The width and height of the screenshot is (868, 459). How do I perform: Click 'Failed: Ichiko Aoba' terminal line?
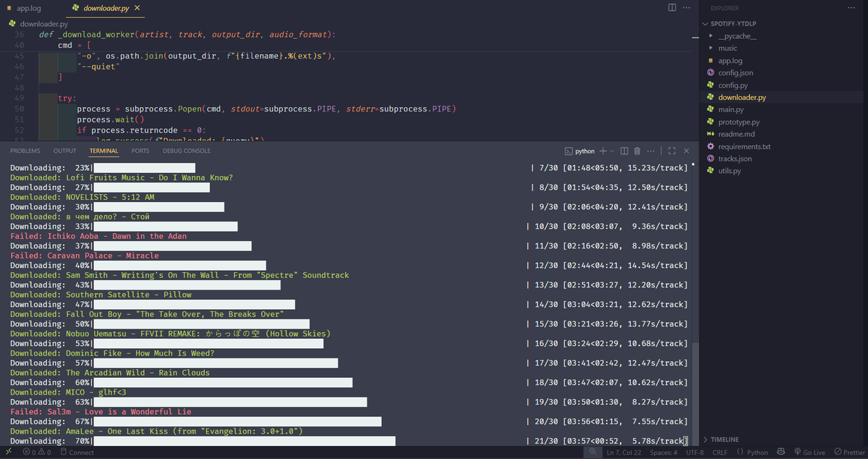98,236
